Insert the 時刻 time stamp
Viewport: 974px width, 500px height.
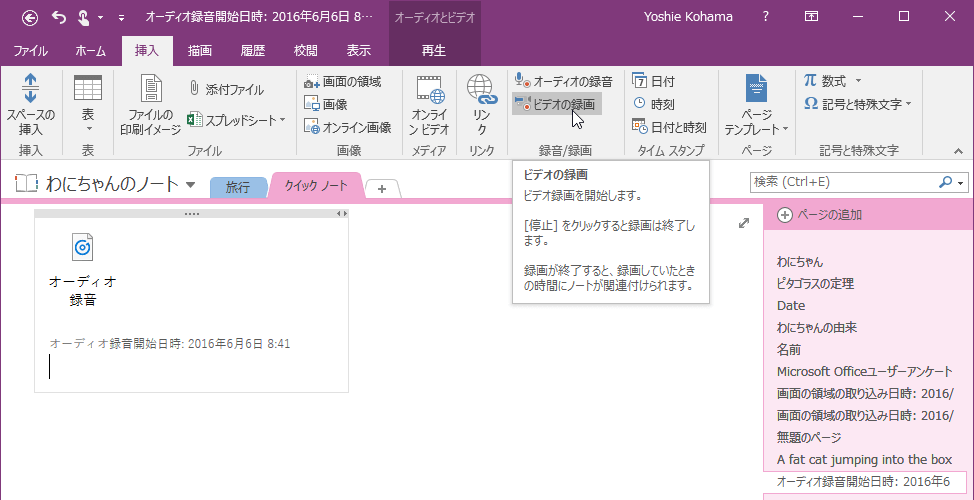[x=653, y=104]
